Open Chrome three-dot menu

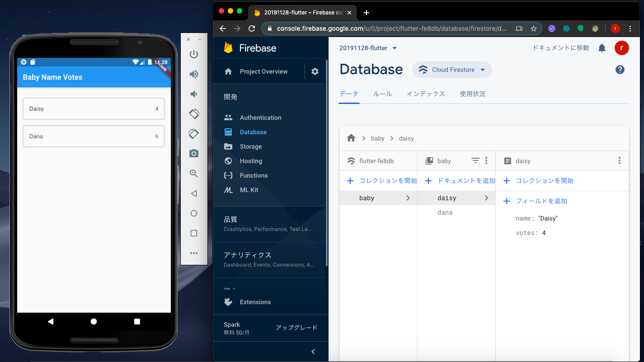click(630, 28)
